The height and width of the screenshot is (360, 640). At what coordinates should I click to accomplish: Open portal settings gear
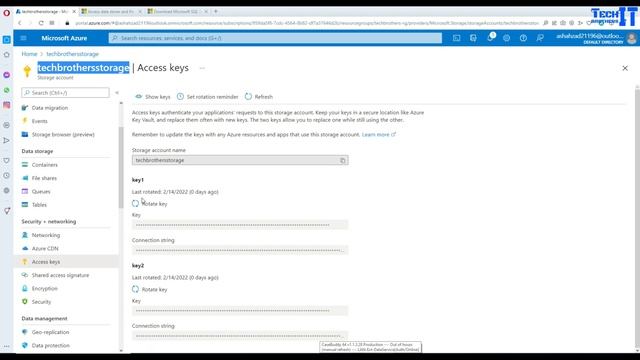pyautogui.click(x=507, y=38)
